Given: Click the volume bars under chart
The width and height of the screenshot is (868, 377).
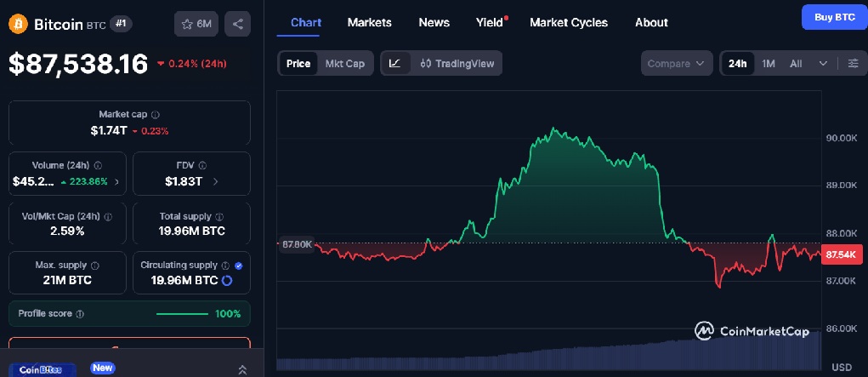Looking at the screenshot, I should (548, 353).
